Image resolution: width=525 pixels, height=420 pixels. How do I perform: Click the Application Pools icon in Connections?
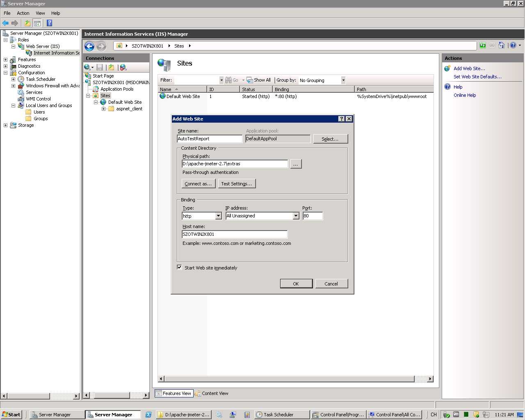point(96,89)
